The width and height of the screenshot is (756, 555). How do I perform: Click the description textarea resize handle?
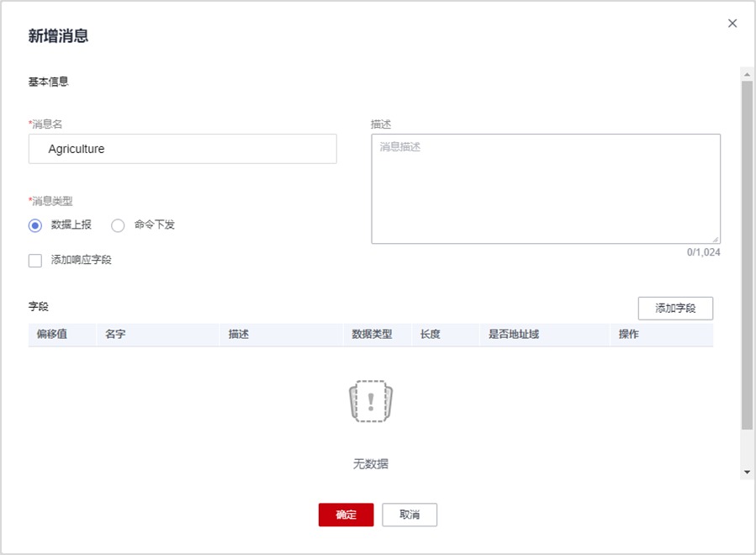pyautogui.click(x=716, y=240)
